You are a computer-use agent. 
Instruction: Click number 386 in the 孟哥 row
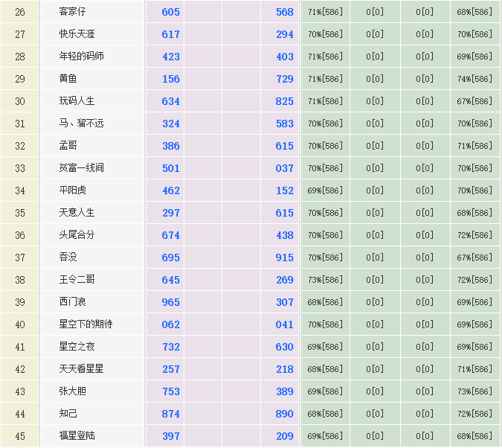click(170, 146)
